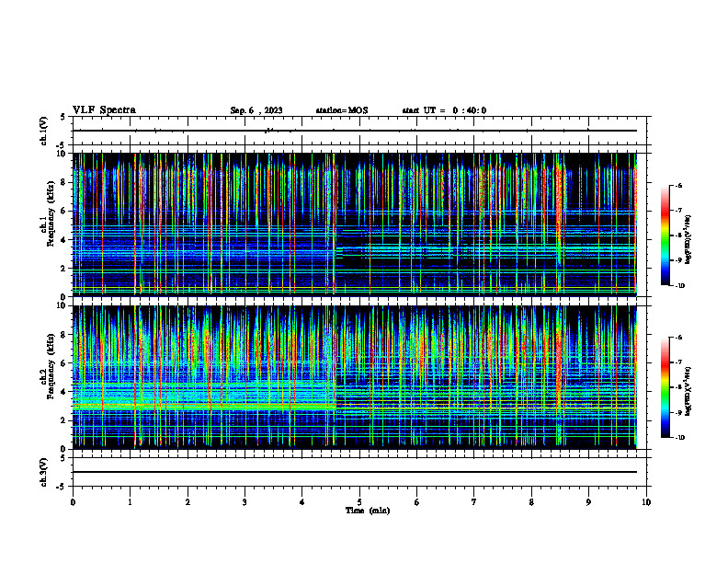The image size is (728, 563).
Task: Select the "Sep. 6 , 2023" date label
Action: point(256,110)
